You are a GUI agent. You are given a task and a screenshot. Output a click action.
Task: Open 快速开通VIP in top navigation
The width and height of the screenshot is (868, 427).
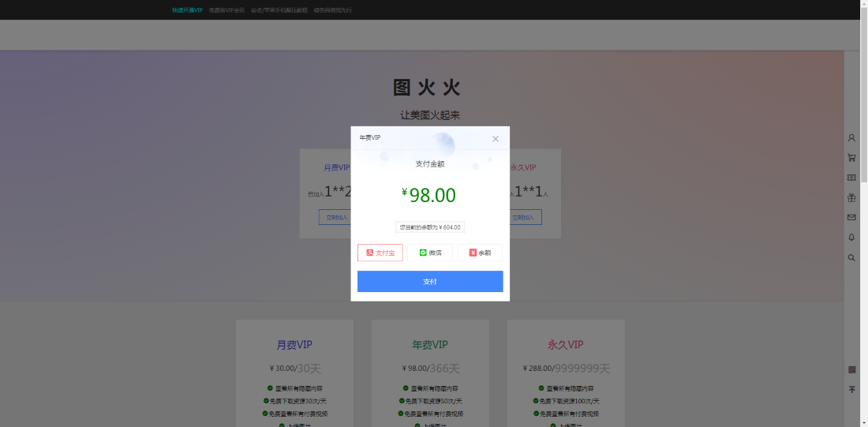coord(187,10)
